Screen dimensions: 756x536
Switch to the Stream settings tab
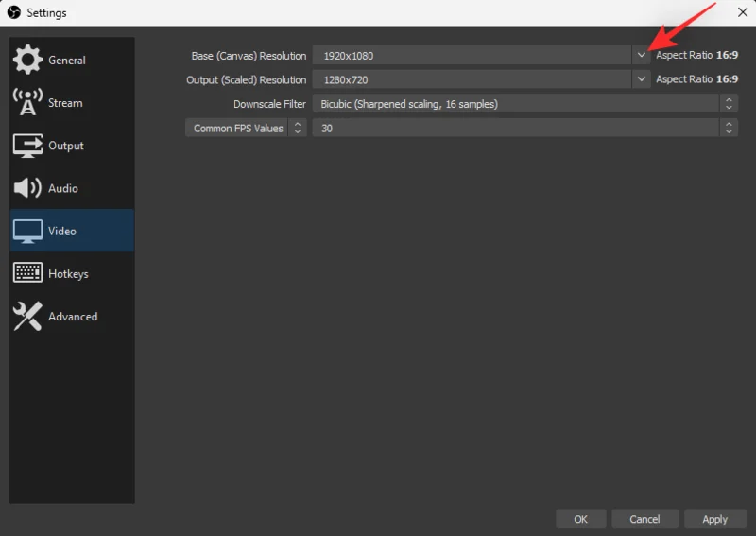pos(65,103)
